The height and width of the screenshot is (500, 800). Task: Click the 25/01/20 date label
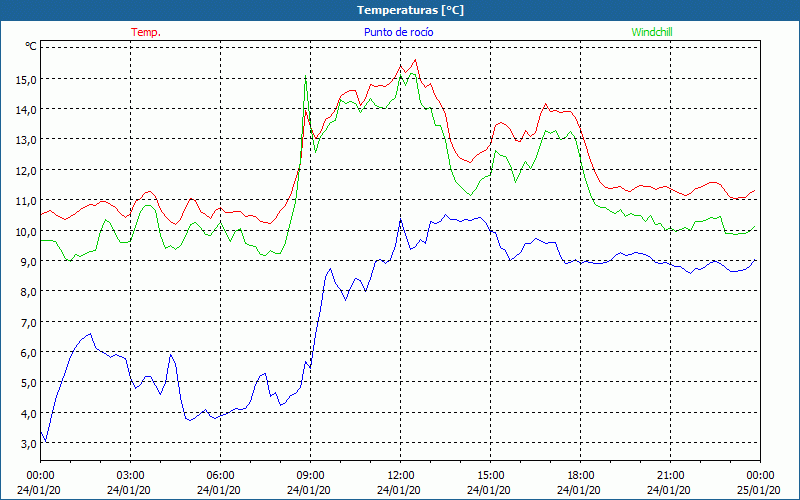tap(758, 490)
